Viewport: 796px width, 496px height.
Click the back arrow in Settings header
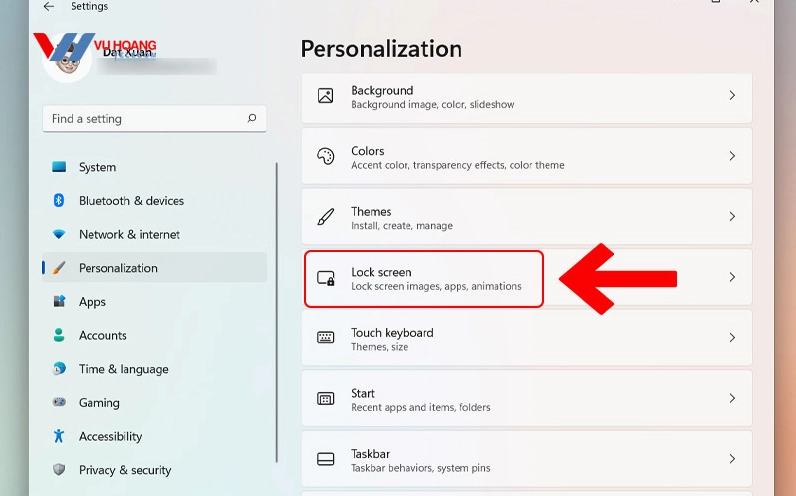tap(48, 7)
